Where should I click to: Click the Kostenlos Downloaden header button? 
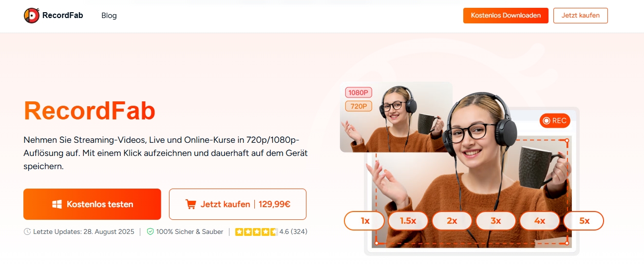point(506,16)
